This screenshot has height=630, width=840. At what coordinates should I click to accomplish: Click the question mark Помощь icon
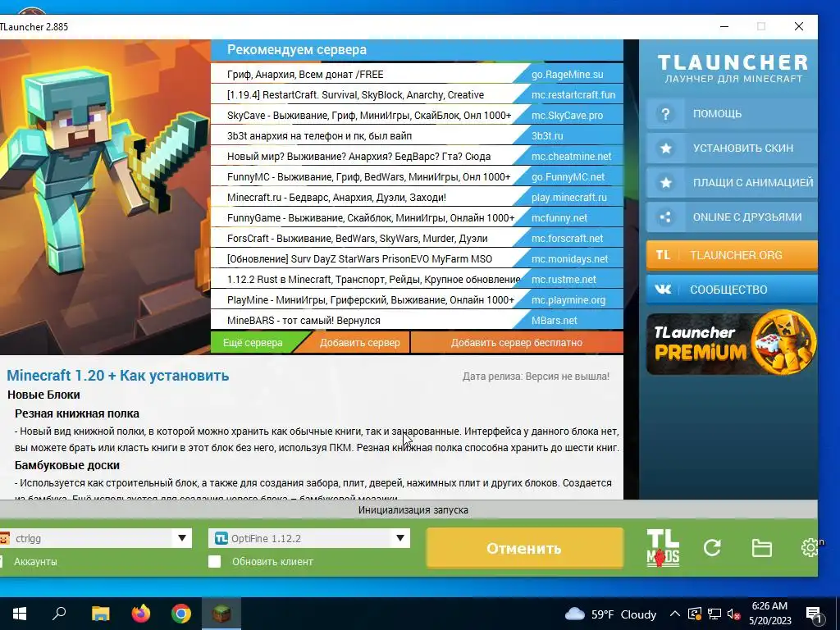(x=665, y=113)
